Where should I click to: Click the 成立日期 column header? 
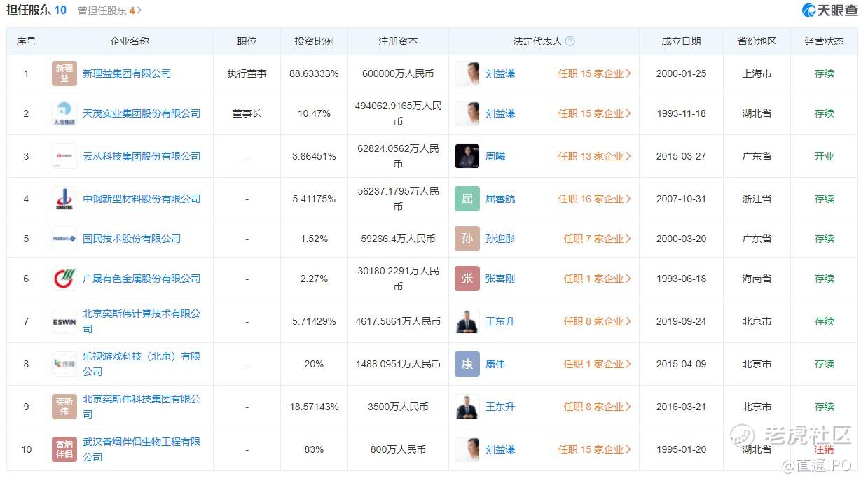[681, 41]
